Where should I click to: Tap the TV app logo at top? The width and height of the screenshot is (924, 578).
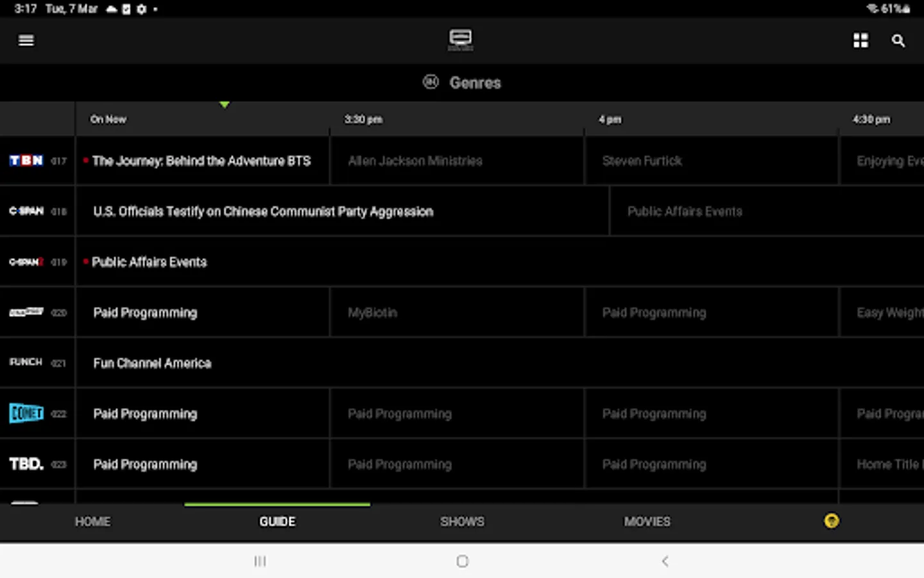point(461,40)
